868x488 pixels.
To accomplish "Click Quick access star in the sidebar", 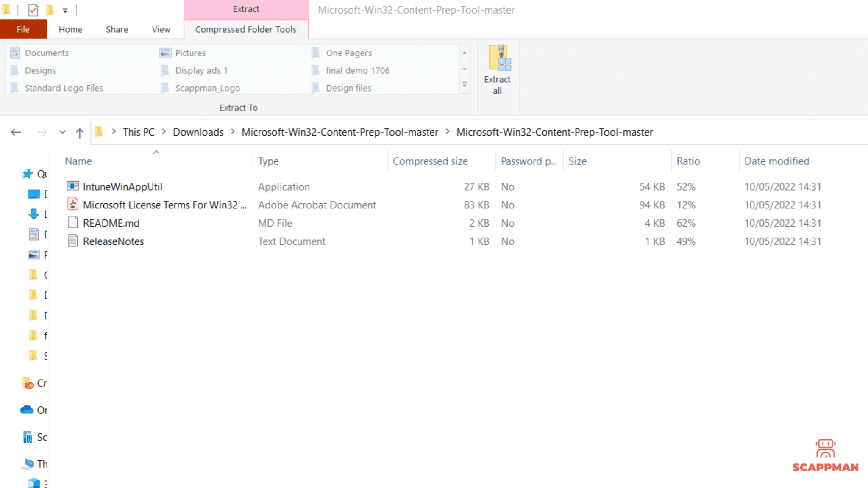I will (28, 174).
